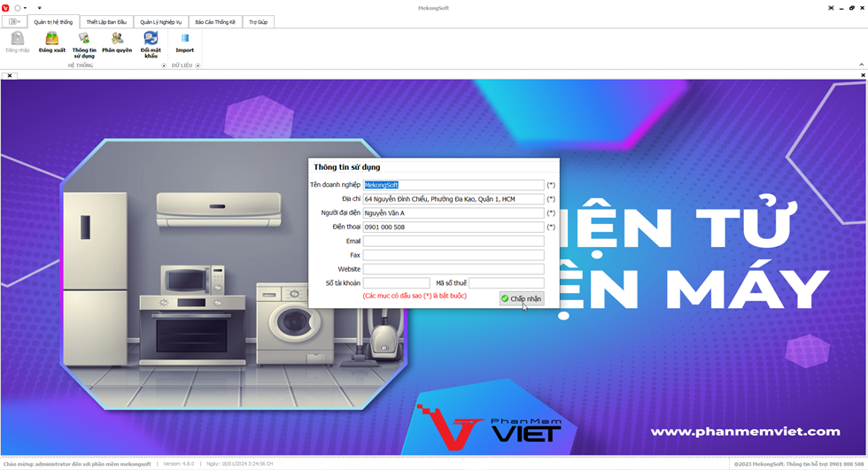Image resolution: width=868 pixels, height=470 pixels.
Task: Close the document tab with left X
Action: [10, 76]
